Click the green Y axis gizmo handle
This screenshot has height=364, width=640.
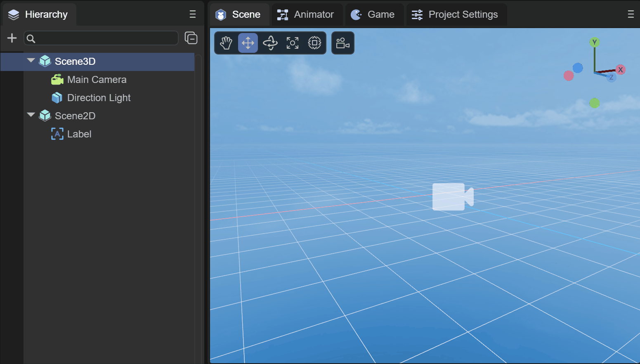point(595,42)
